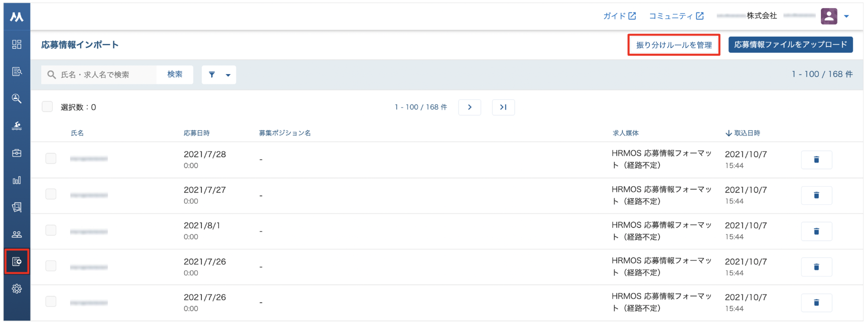Jump to the last page of results
The width and height of the screenshot is (868, 329).
coord(503,107)
